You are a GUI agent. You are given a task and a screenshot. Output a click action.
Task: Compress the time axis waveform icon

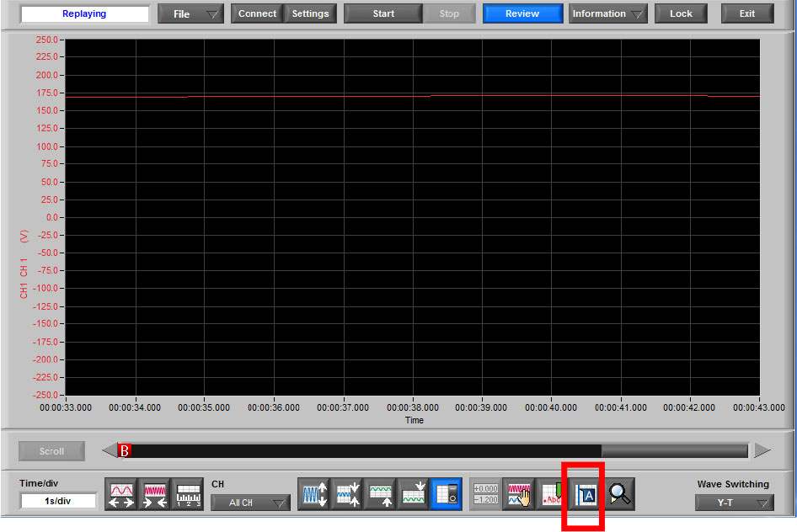coord(154,494)
